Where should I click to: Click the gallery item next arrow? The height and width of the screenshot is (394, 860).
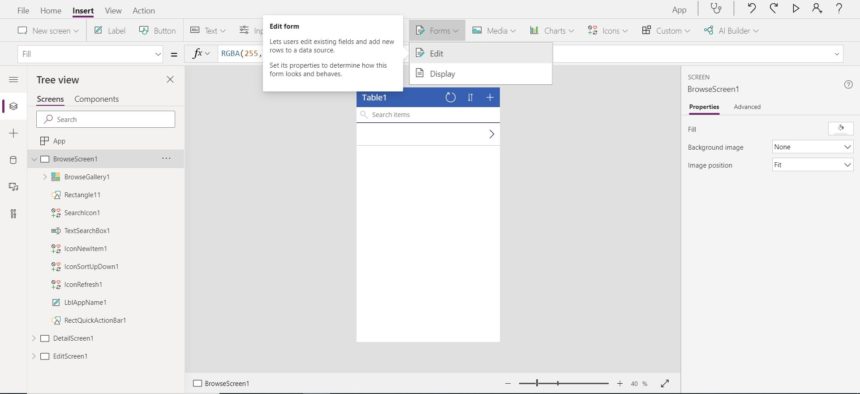coord(491,134)
